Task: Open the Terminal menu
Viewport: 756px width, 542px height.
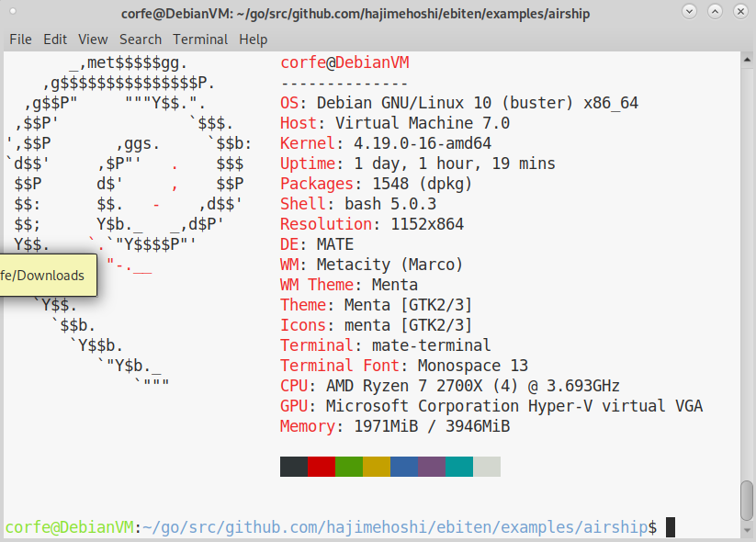Action: 200,40
